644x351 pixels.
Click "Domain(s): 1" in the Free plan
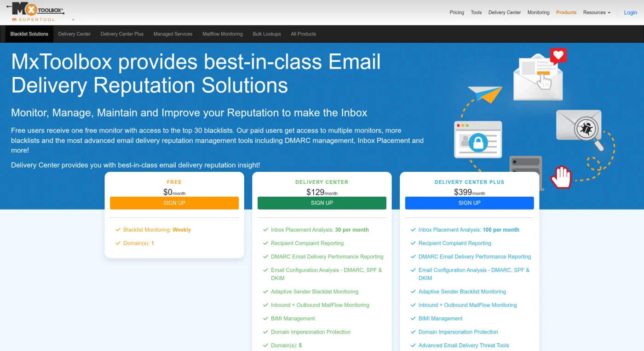pyautogui.click(x=138, y=243)
